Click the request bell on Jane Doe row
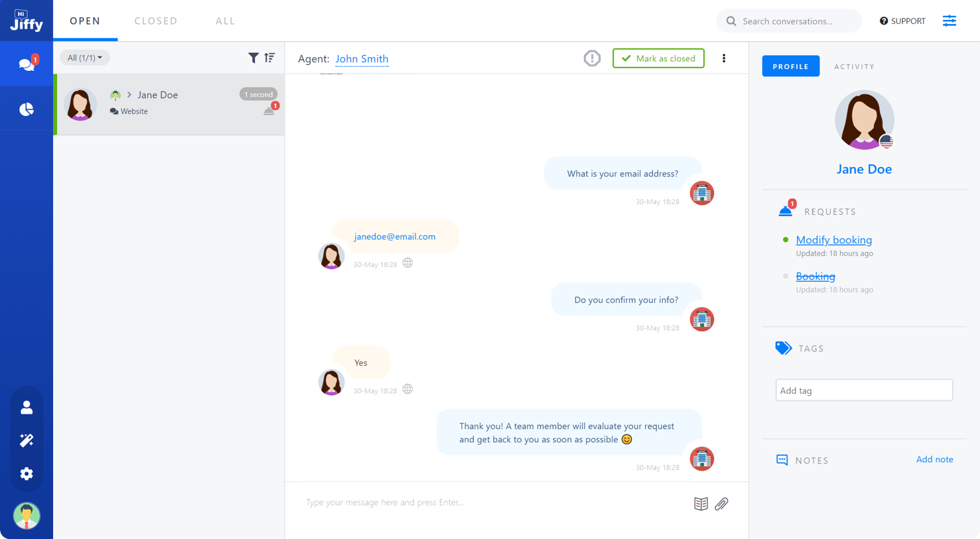Viewport: 980px width, 539px height. (269, 111)
